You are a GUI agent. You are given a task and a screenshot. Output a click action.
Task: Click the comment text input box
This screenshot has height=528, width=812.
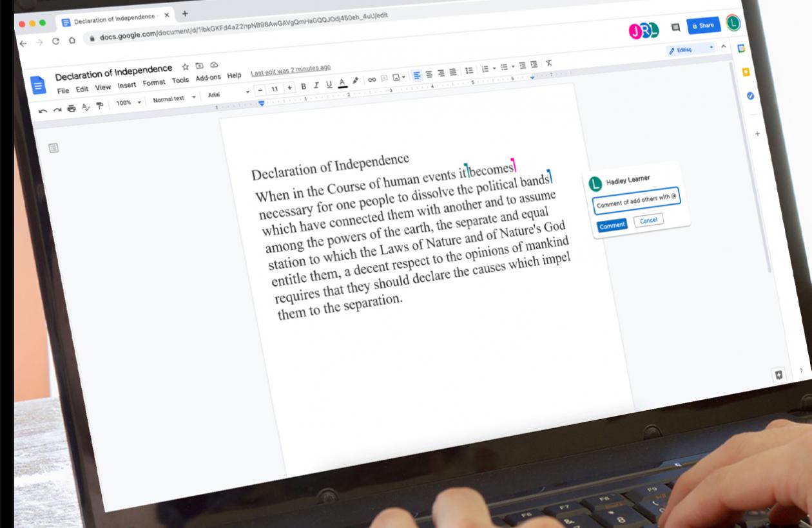(637, 202)
